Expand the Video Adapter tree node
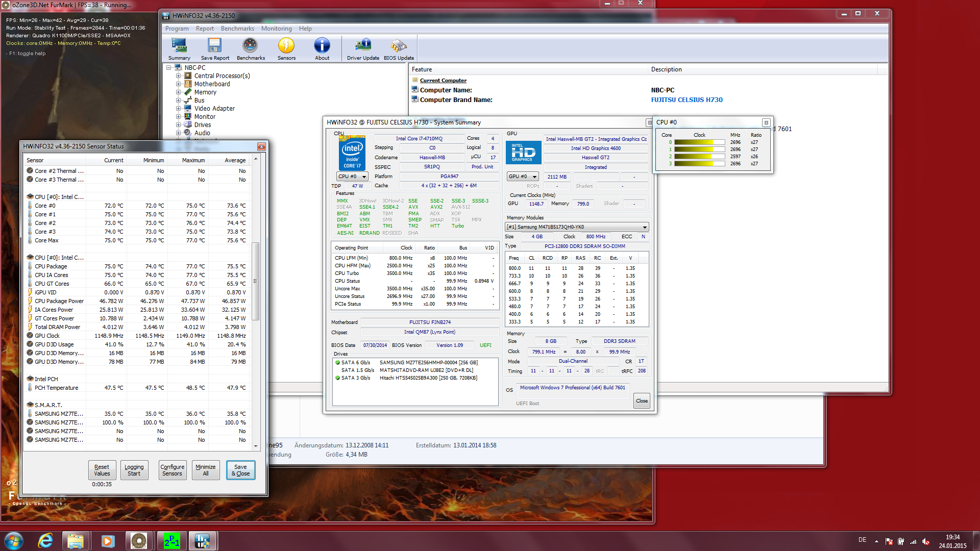The height and width of the screenshot is (551, 980). [x=179, y=109]
